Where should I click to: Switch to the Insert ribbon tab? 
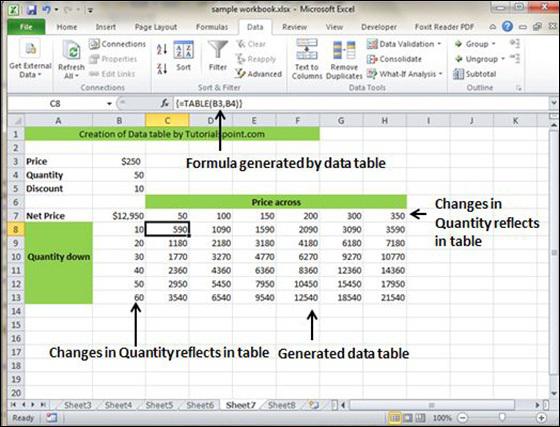pyautogui.click(x=106, y=27)
